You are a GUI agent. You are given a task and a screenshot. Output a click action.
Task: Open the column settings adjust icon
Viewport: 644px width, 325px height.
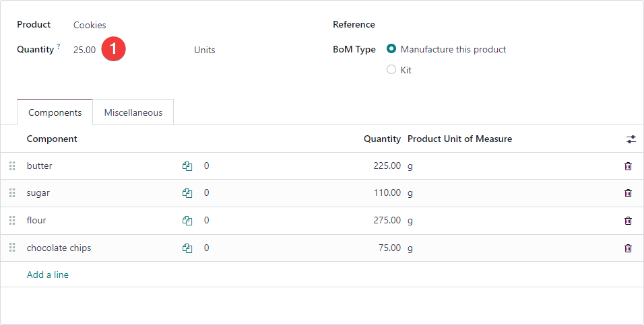tap(631, 139)
